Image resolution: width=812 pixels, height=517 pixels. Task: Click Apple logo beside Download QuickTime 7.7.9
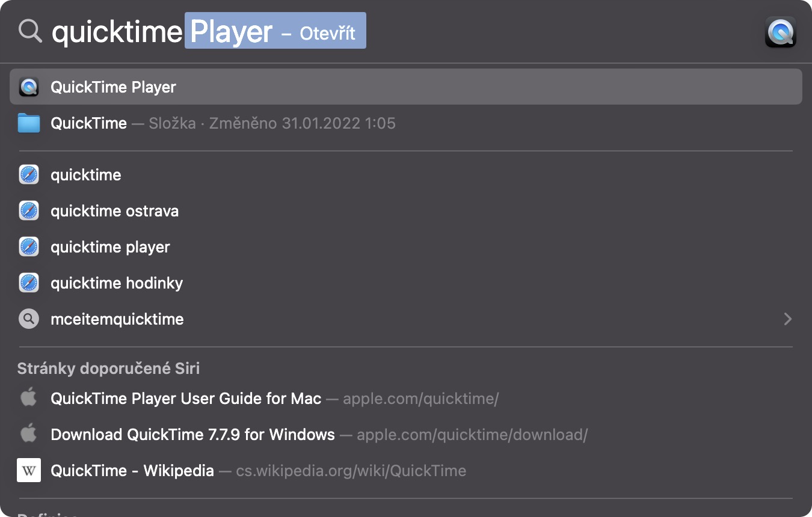pos(29,434)
